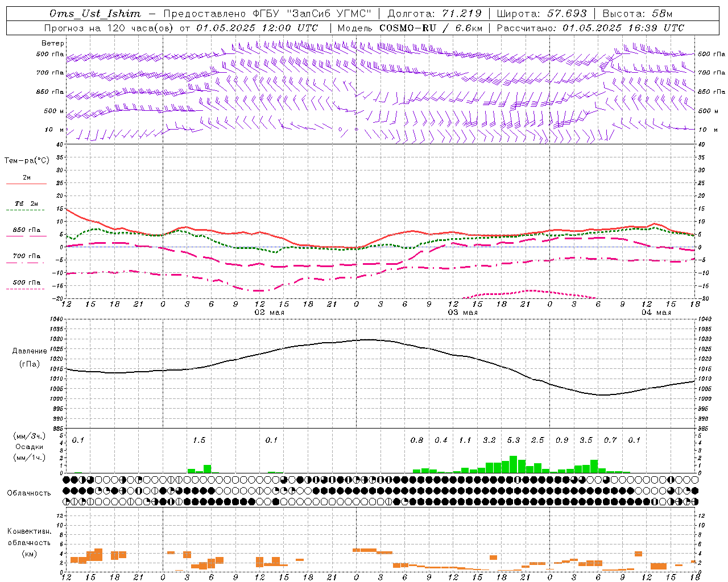The image size is (728, 582).
Task: Click the (мм/3ч.) unit label
Action: click(x=30, y=436)
